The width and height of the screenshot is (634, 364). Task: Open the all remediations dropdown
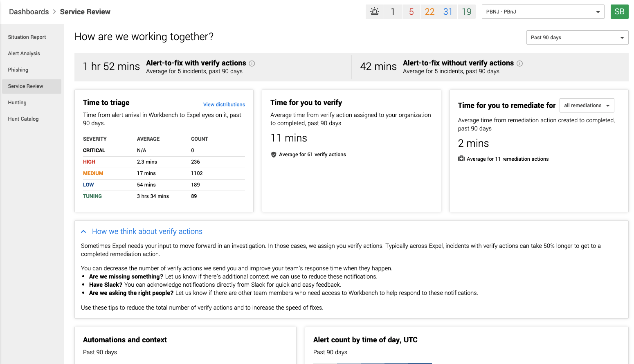tap(587, 106)
